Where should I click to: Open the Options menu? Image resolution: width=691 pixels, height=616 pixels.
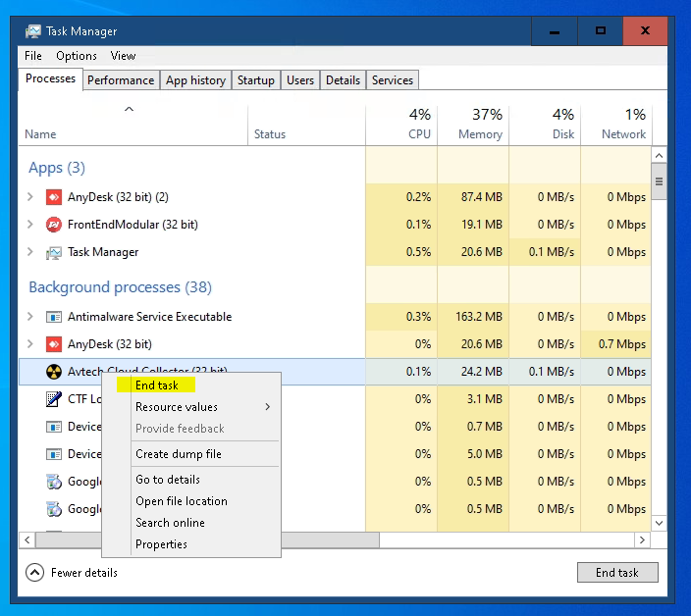coord(77,56)
